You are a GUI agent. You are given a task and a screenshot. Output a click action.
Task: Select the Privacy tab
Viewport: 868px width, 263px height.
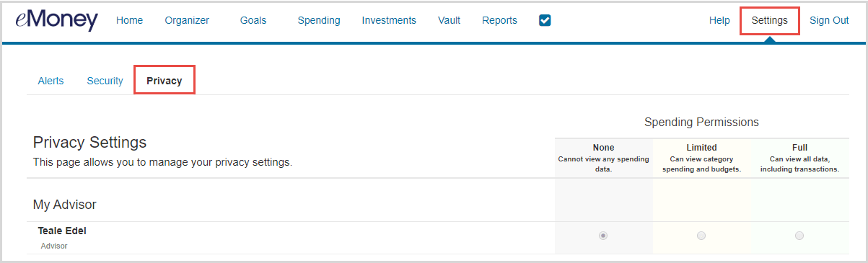coord(165,81)
